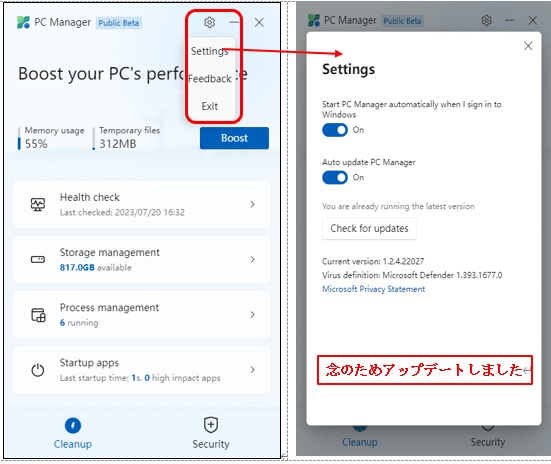
Task: Choose Feedback in the dropdown menu
Action: pyautogui.click(x=210, y=79)
